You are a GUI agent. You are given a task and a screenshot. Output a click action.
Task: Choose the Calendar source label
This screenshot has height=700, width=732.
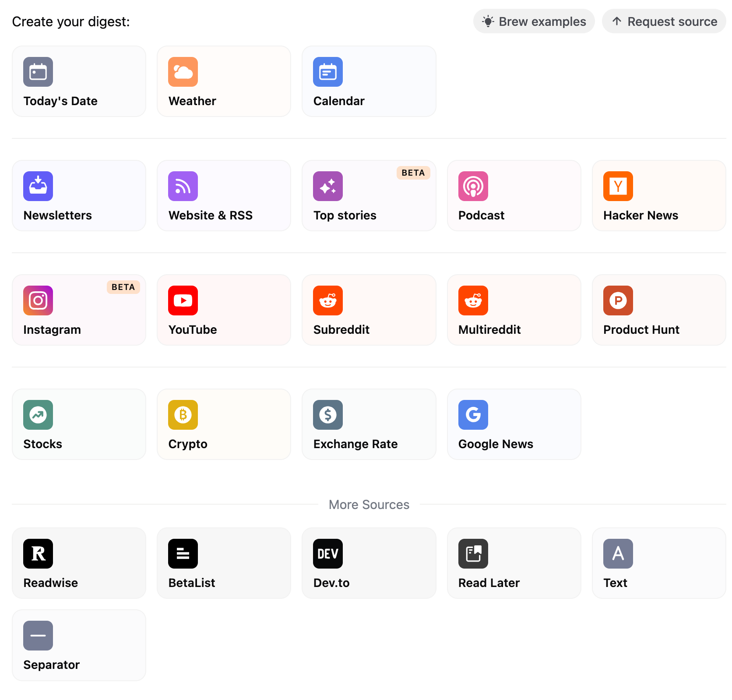point(339,101)
